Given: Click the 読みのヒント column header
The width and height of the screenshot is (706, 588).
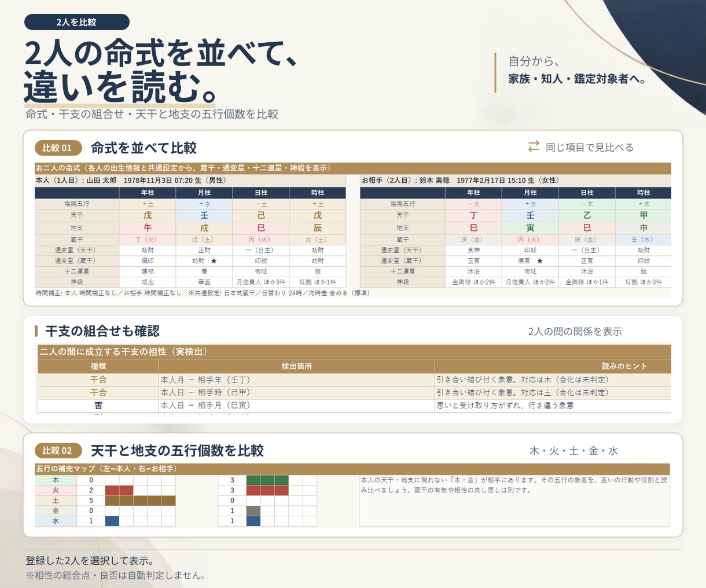Looking at the screenshot, I should [x=624, y=366].
